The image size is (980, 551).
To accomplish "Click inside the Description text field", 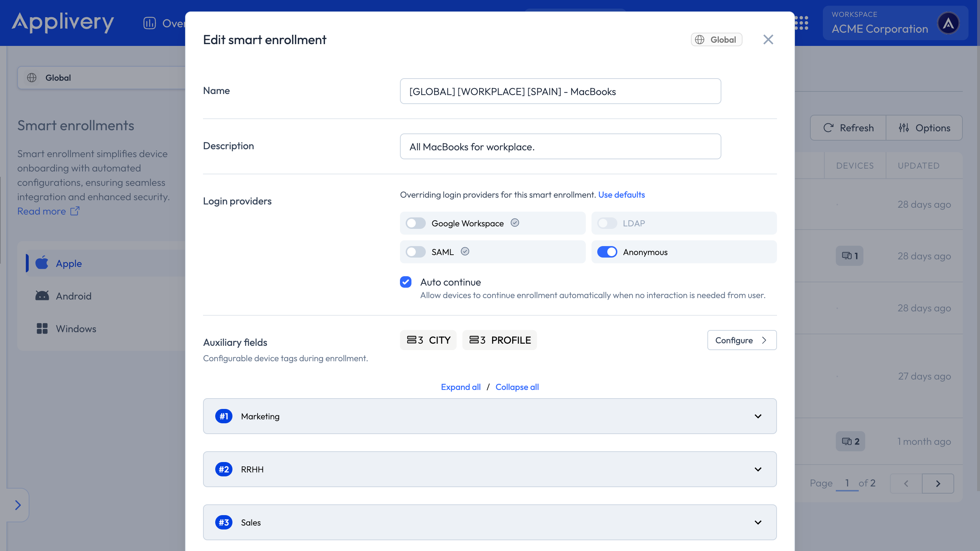I will click(560, 146).
